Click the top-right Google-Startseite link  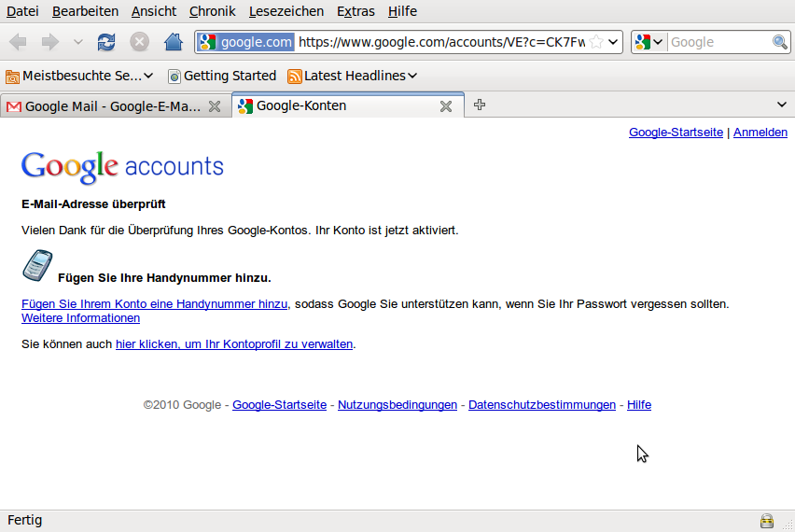click(x=676, y=133)
